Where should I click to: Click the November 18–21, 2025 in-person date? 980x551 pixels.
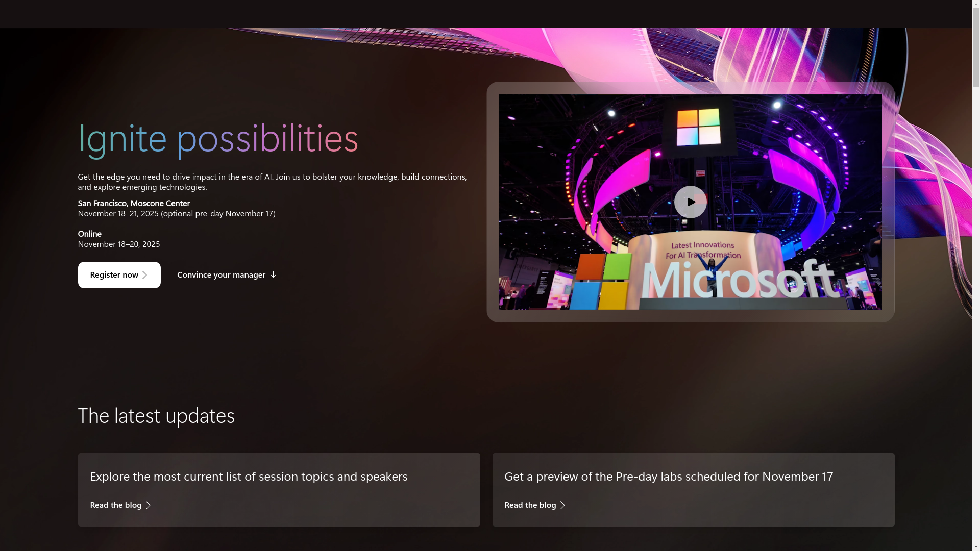[177, 213]
